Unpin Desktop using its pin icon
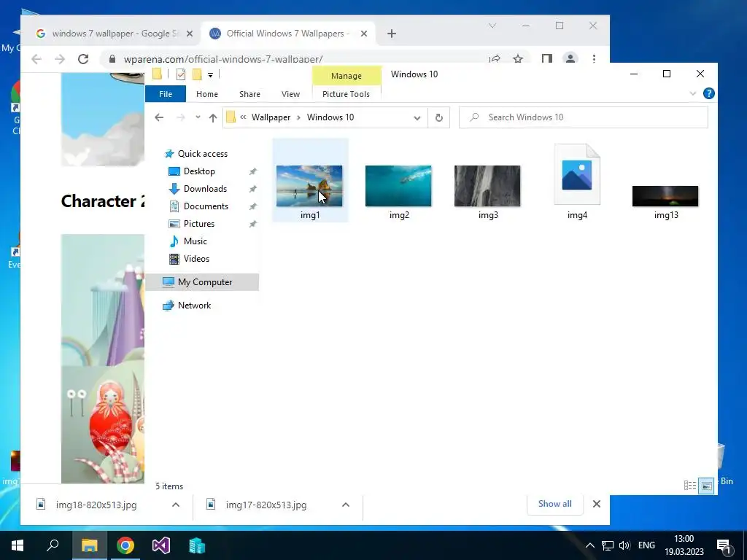 click(x=252, y=171)
